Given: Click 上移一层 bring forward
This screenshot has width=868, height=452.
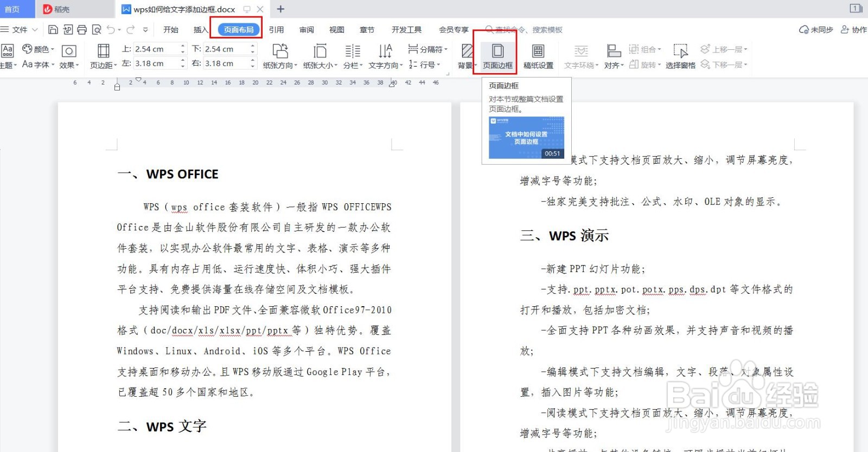Looking at the screenshot, I should coord(724,49).
